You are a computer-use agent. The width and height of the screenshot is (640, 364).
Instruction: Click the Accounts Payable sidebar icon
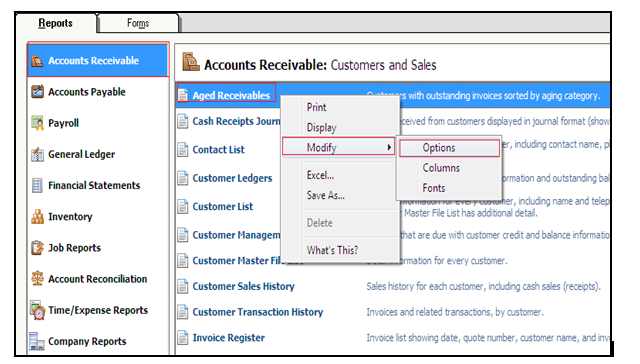coord(37,91)
